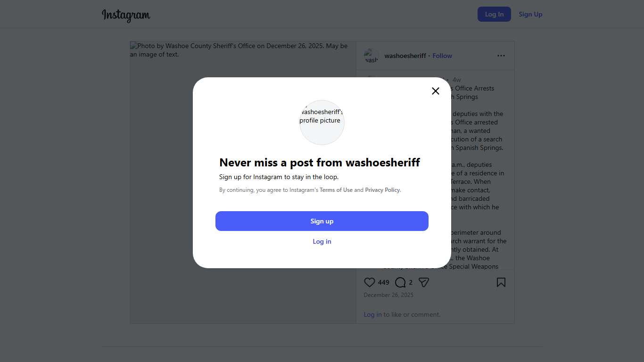Share the post with the paper plane icon
This screenshot has width=644, height=362.
click(424, 282)
